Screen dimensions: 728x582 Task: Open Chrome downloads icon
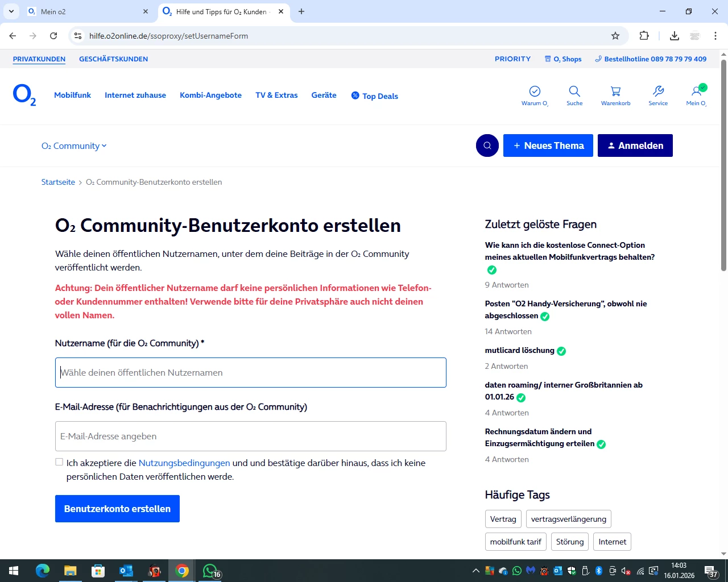tap(675, 36)
